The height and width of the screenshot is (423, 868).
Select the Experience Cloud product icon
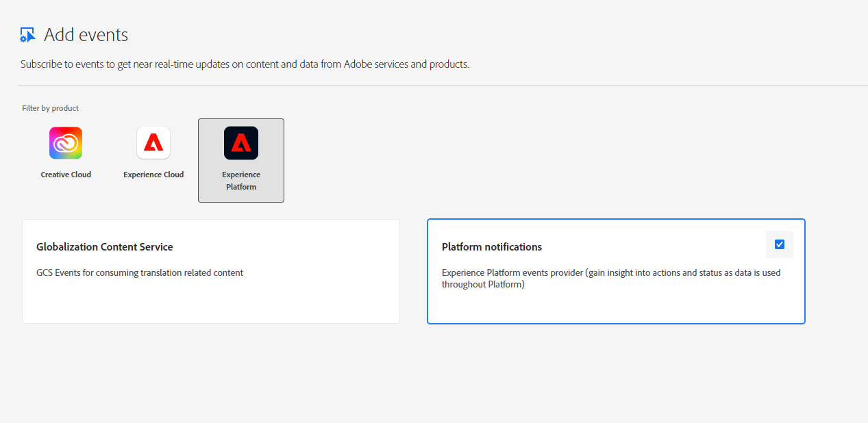tap(153, 143)
